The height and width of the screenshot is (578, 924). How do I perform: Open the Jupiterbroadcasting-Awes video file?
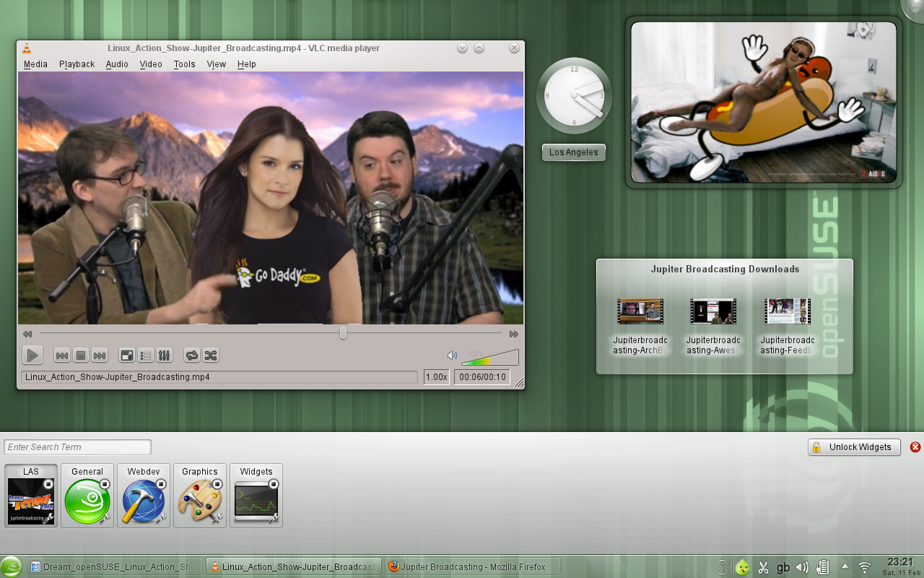pos(713,327)
